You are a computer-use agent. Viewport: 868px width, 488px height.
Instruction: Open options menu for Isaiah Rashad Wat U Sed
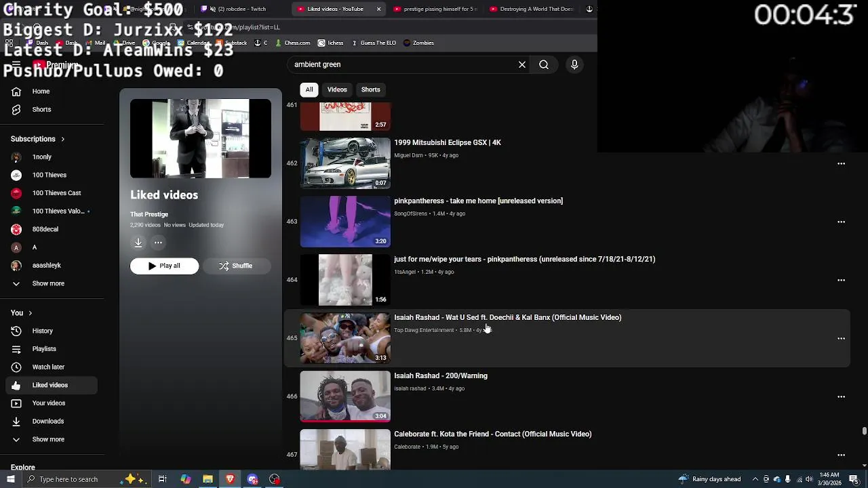tap(841, 338)
